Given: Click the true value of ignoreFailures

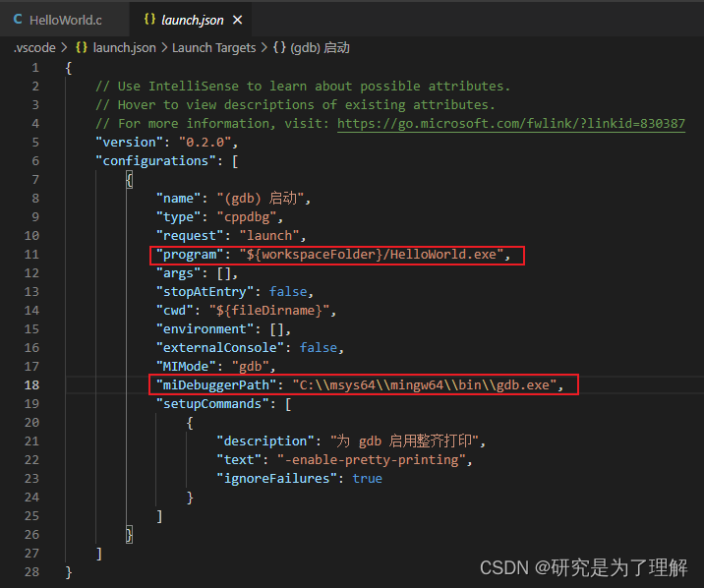Looking at the screenshot, I should (x=367, y=479).
